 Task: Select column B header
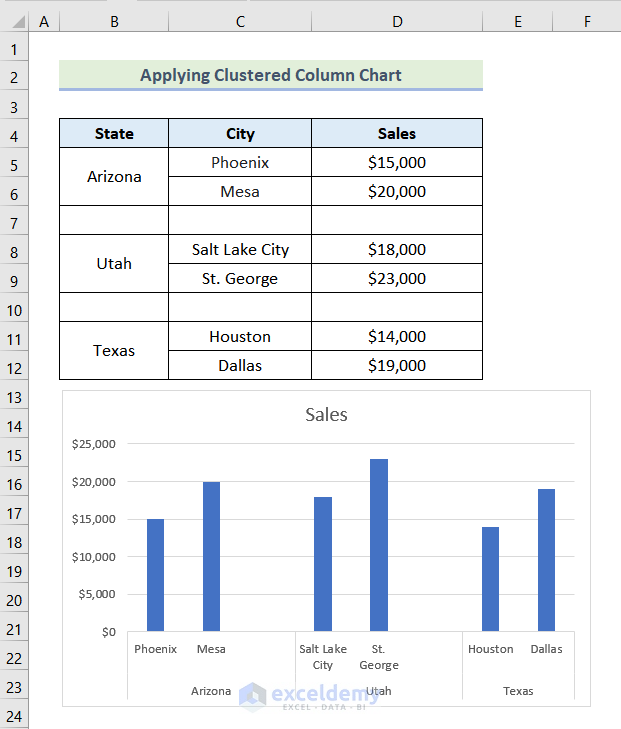[114, 21]
